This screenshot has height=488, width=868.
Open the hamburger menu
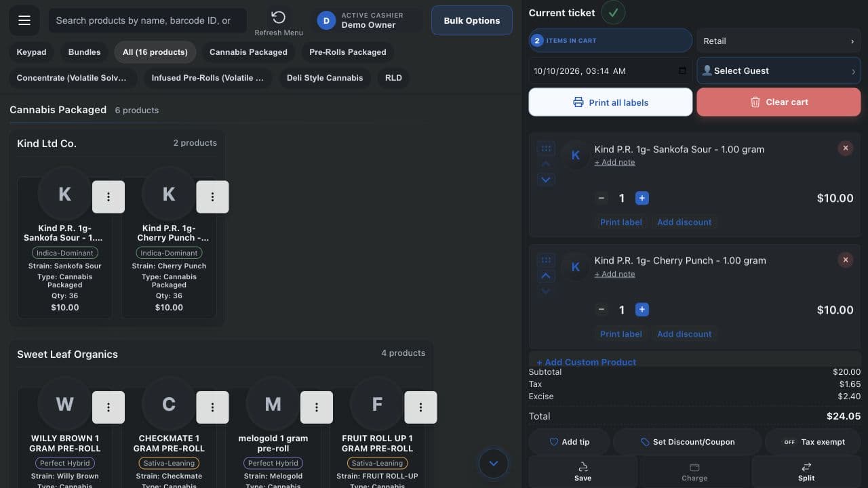pos(24,20)
